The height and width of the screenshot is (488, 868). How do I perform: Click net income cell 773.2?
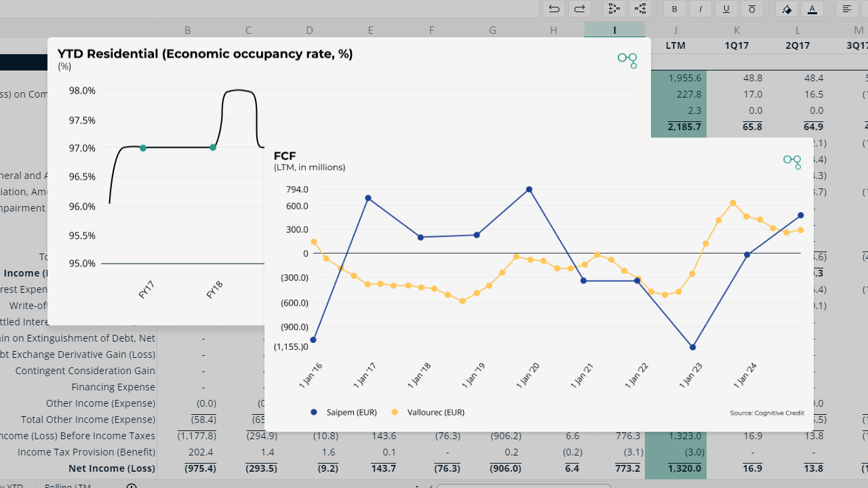(627, 468)
